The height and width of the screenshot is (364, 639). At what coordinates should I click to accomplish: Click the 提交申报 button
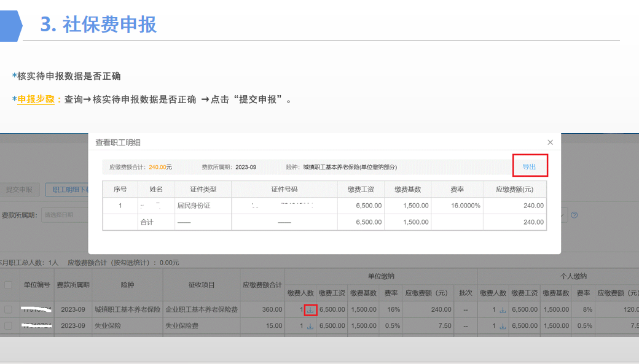(19, 190)
